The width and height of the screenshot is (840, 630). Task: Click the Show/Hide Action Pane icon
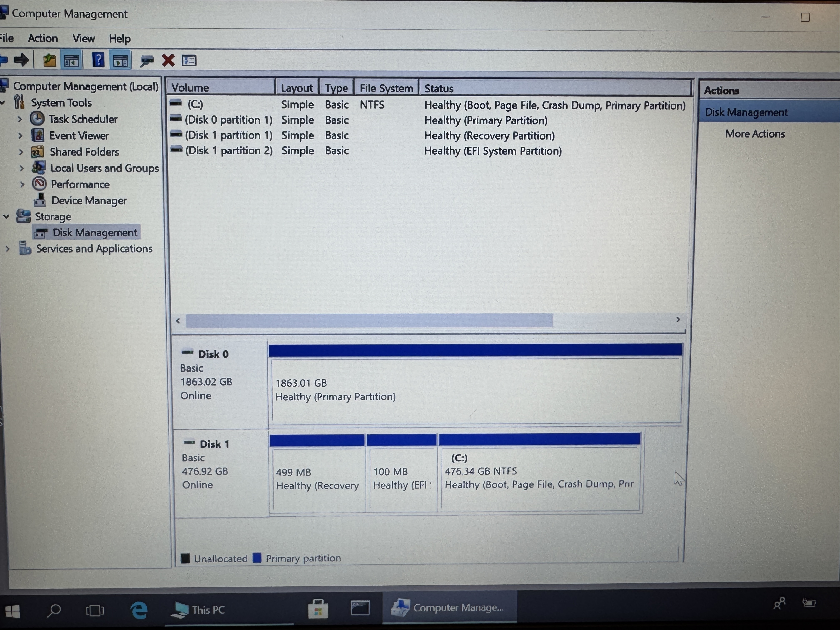120,61
